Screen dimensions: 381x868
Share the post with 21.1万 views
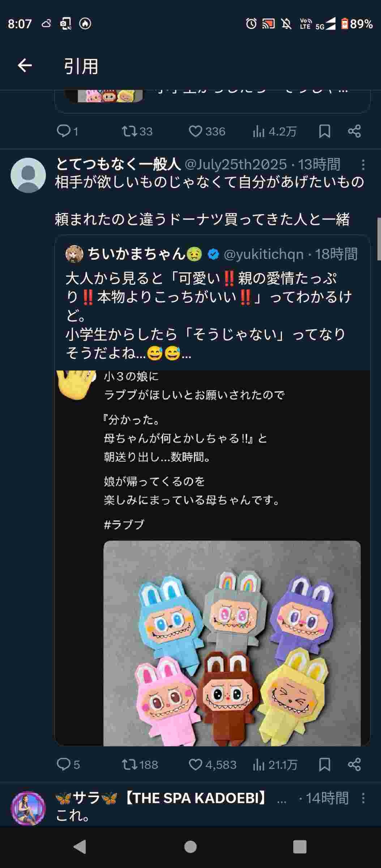(354, 764)
